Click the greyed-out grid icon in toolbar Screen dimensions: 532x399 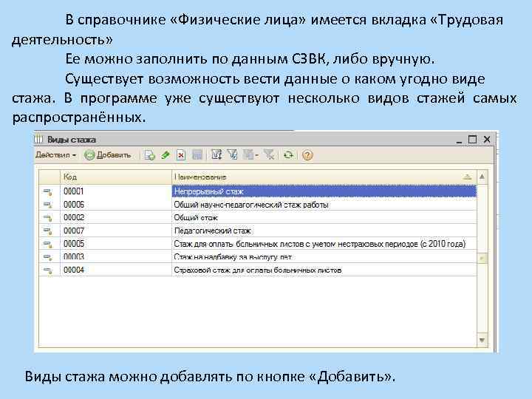[197, 155]
